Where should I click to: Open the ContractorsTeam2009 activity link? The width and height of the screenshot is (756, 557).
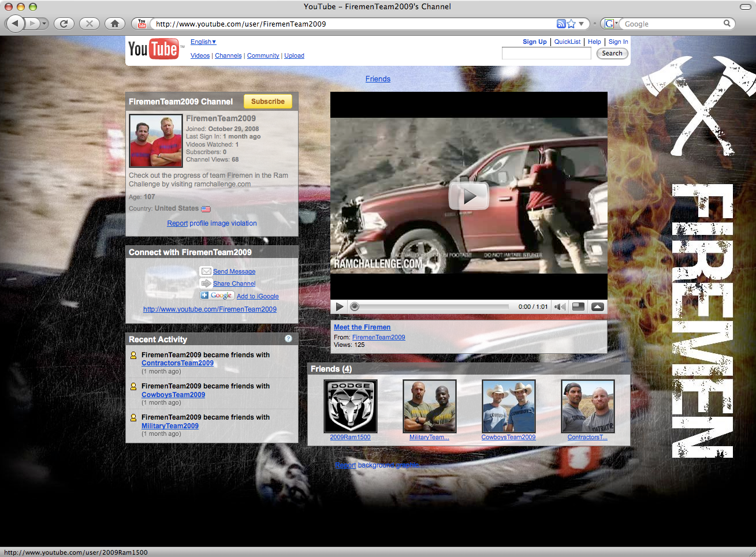(x=177, y=363)
